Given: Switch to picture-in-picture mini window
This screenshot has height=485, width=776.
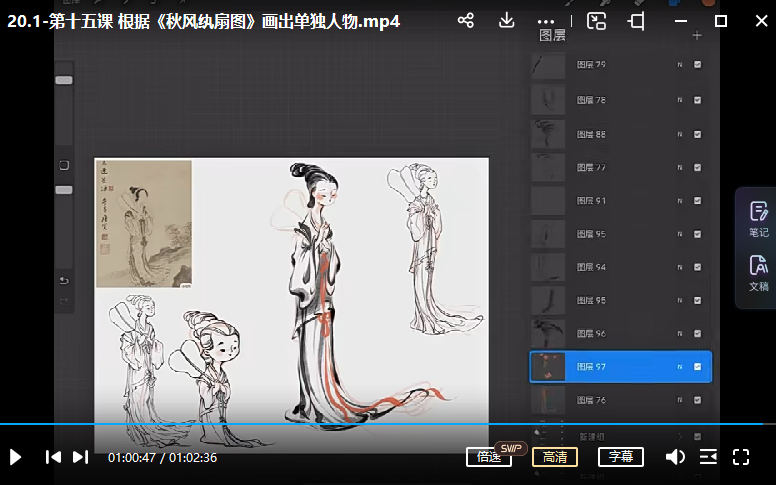Looking at the screenshot, I should pyautogui.click(x=597, y=20).
